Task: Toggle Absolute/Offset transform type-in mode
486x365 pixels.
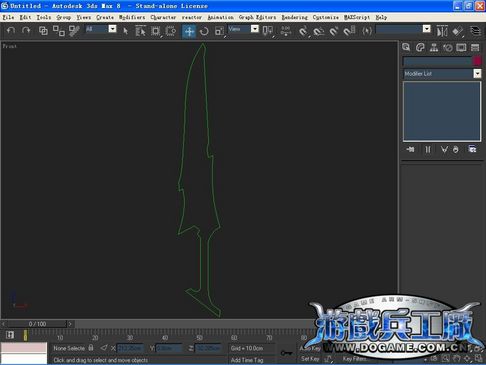Action: (104, 348)
